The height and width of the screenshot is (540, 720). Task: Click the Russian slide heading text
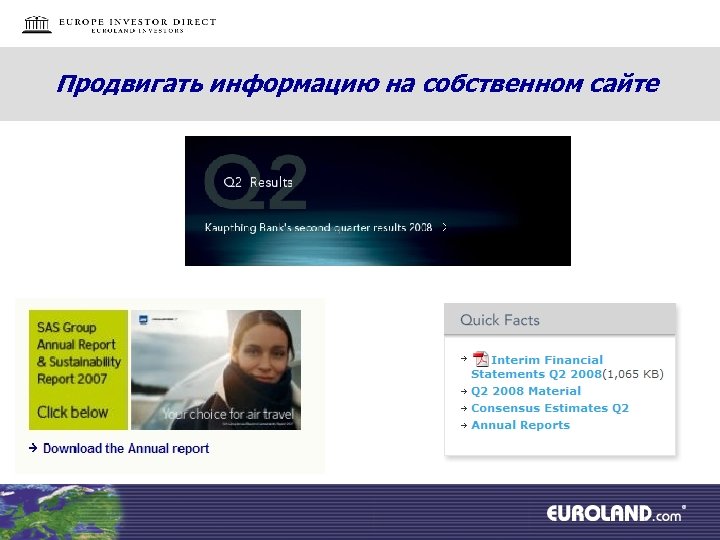358,84
